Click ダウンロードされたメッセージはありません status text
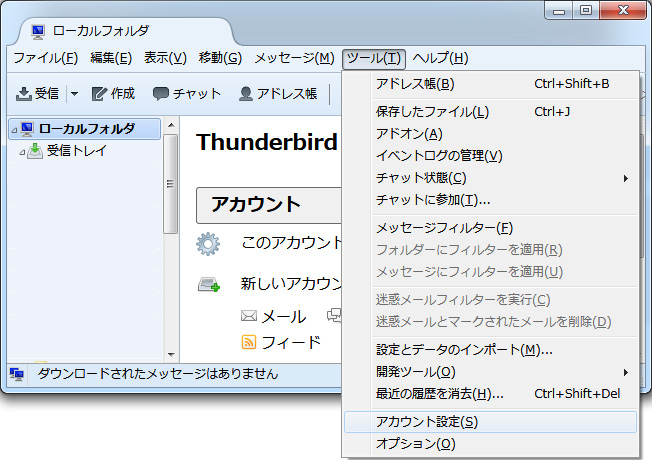 pos(157,374)
